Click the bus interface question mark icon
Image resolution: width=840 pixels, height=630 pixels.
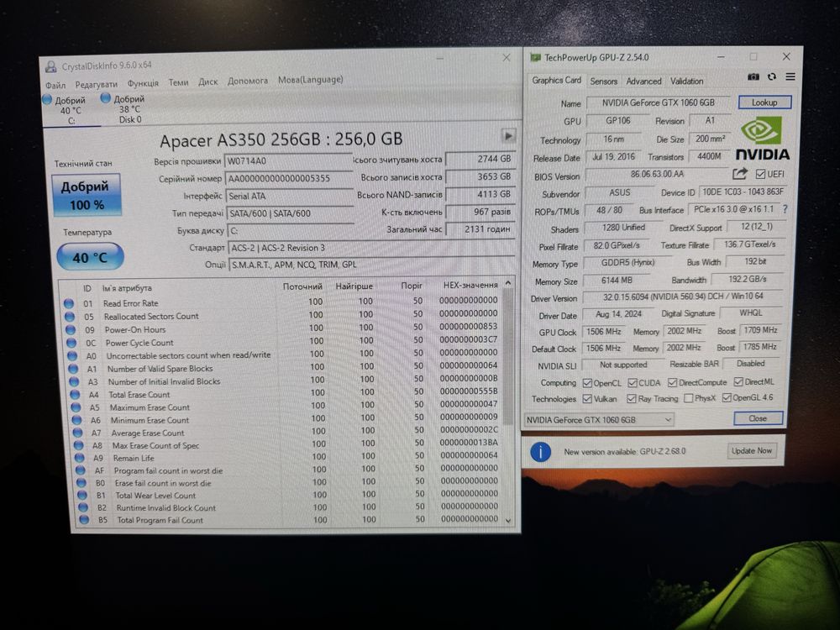pos(785,209)
